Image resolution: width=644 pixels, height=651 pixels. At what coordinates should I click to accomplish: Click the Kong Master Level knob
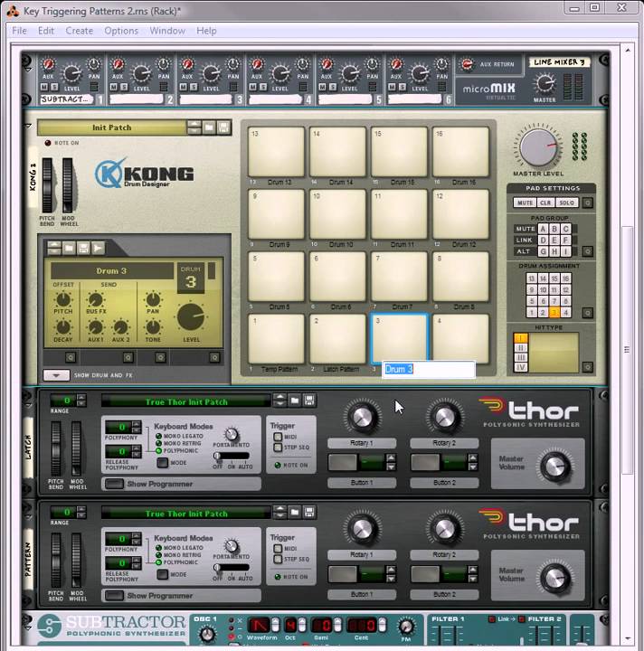[x=538, y=147]
